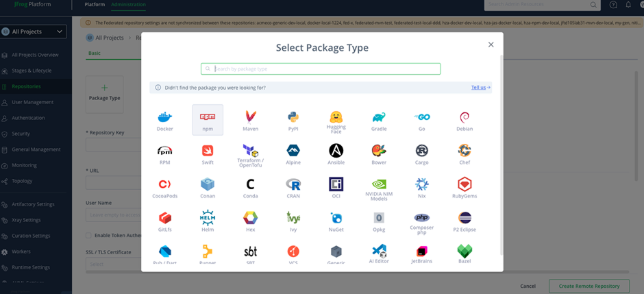Click the search by package type field

(321, 69)
